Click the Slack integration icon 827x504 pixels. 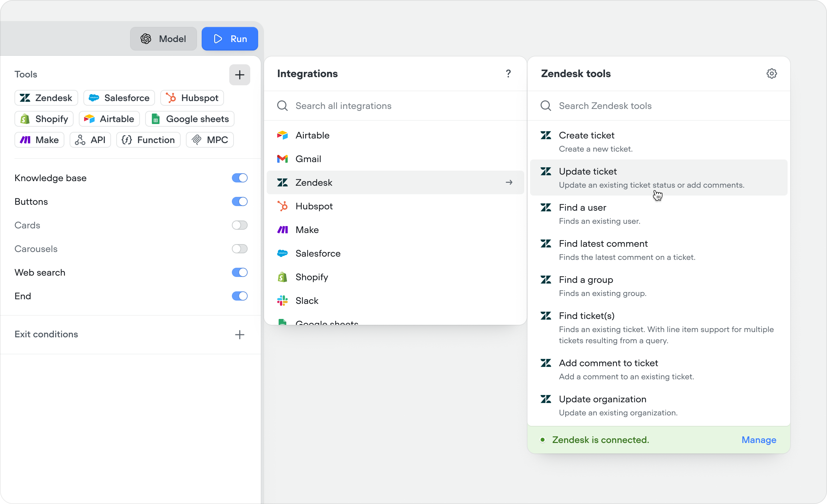tap(282, 301)
